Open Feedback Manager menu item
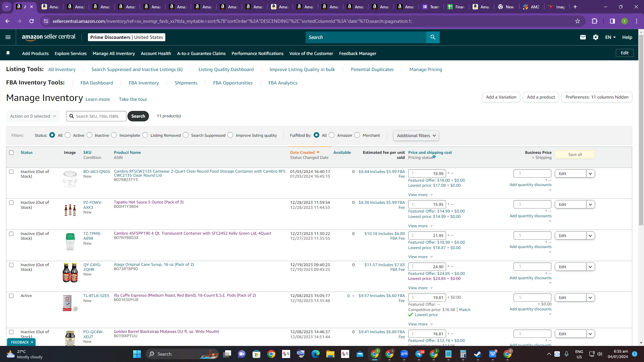This screenshot has width=644, height=362. [358, 53]
